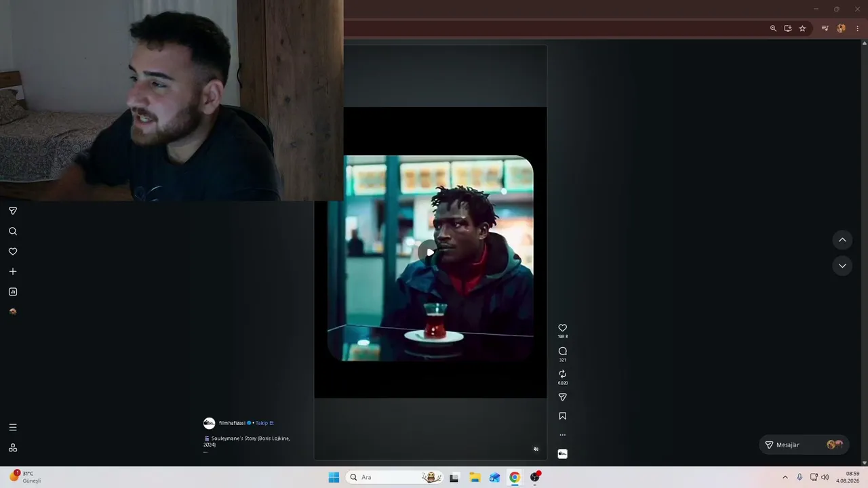
Task: Open the OBS Studio taskbar icon
Action: click(535, 477)
